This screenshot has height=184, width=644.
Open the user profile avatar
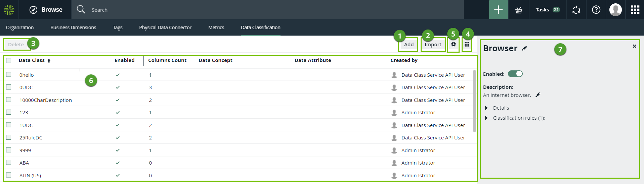pos(615,10)
